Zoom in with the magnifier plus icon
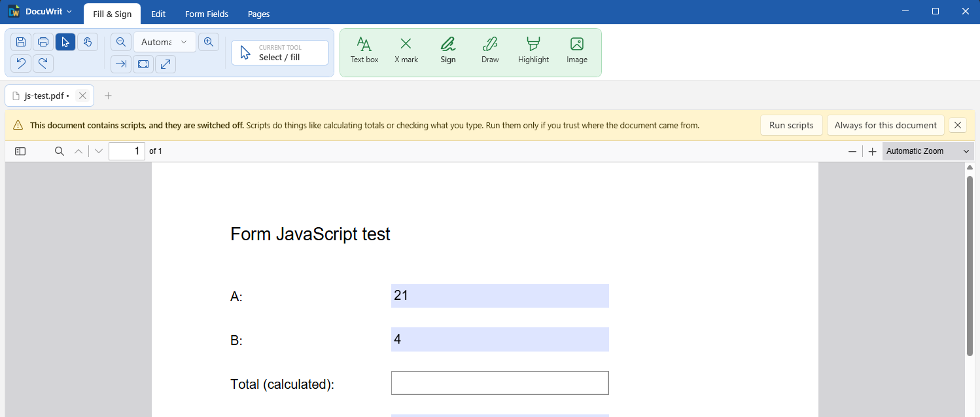 point(209,42)
